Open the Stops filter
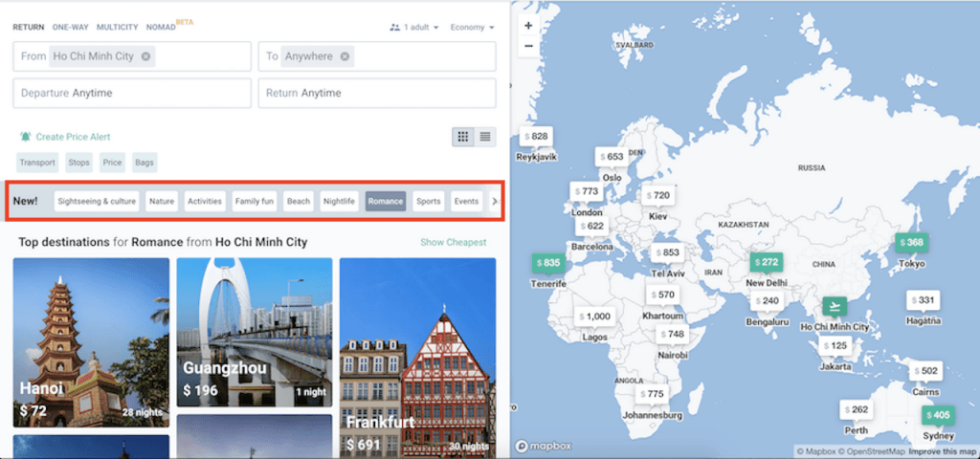This screenshot has height=459, width=980. [78, 163]
